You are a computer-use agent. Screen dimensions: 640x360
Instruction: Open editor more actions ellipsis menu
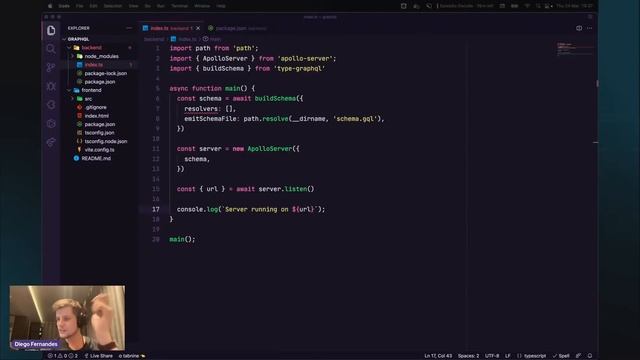(589, 28)
